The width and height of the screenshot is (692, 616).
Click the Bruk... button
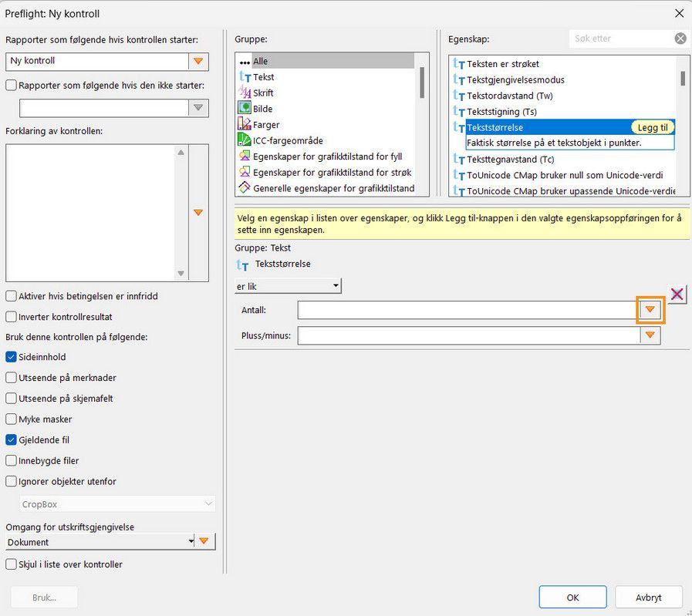[x=44, y=597]
